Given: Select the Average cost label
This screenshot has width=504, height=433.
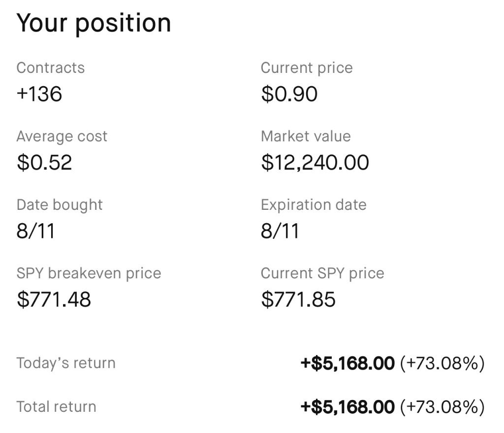Looking at the screenshot, I should 62,137.
